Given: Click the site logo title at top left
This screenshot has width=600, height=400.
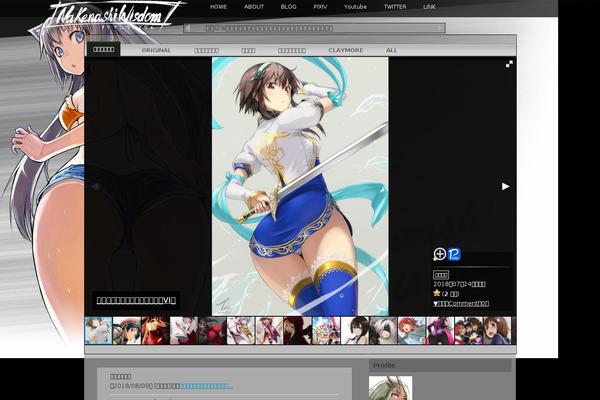Looking at the screenshot, I should click(x=112, y=16).
